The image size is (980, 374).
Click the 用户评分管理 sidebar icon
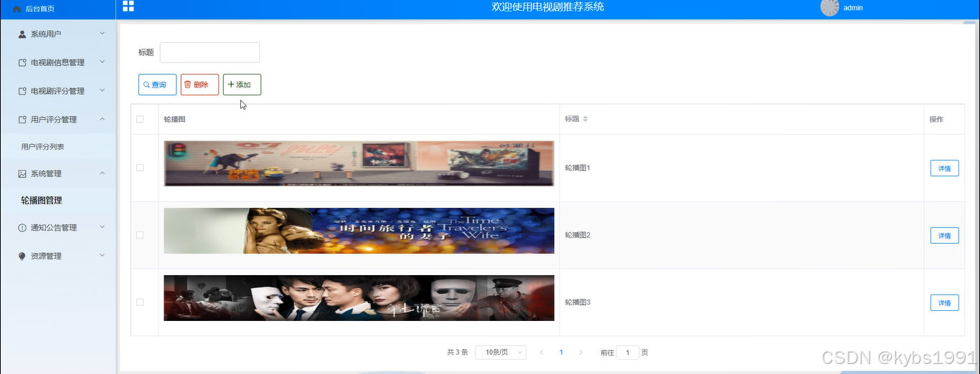coord(22,120)
